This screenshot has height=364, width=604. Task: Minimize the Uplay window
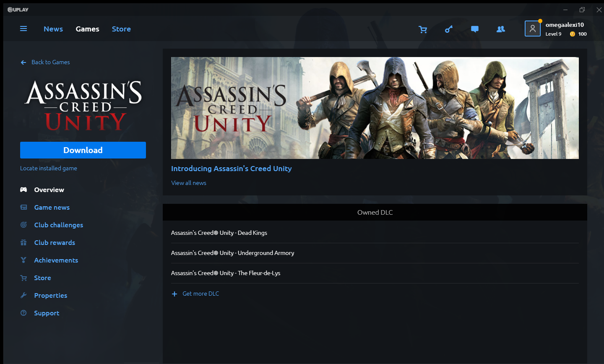[x=565, y=10]
